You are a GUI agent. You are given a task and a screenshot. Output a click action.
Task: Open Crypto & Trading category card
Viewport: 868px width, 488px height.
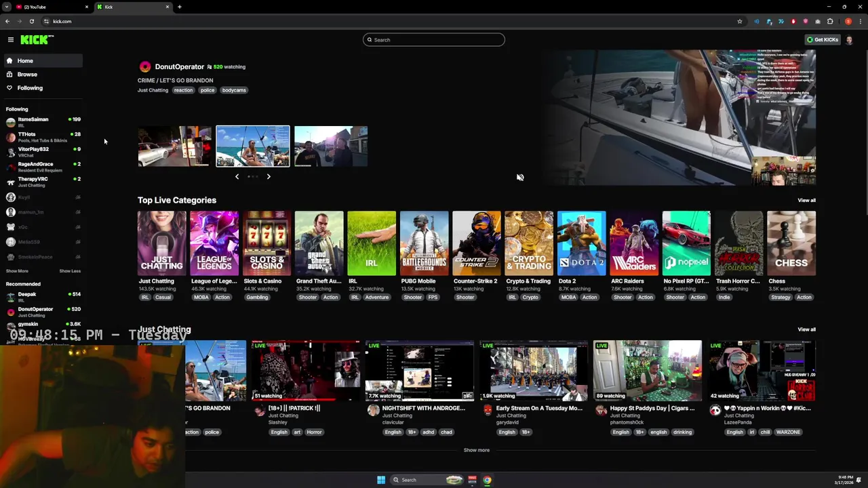click(529, 243)
